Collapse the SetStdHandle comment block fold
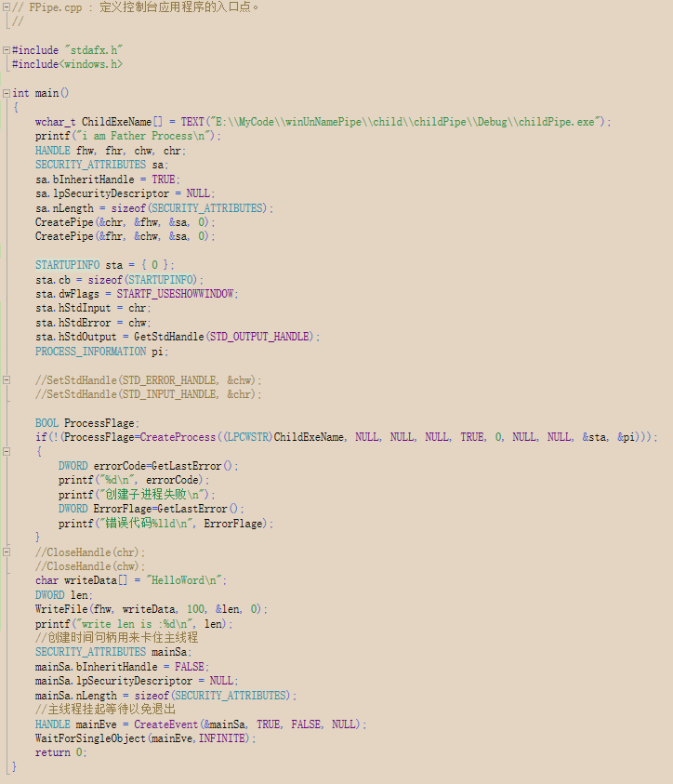The image size is (673, 784). [x=6, y=380]
